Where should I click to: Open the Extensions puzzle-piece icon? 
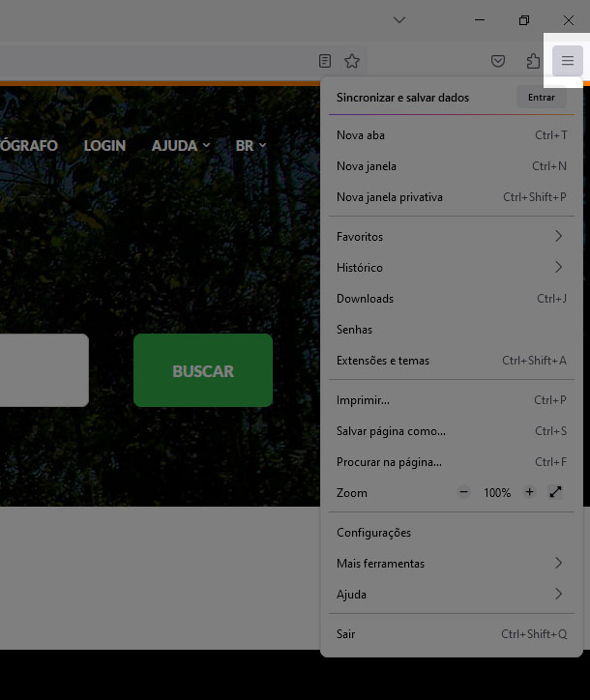point(533,60)
